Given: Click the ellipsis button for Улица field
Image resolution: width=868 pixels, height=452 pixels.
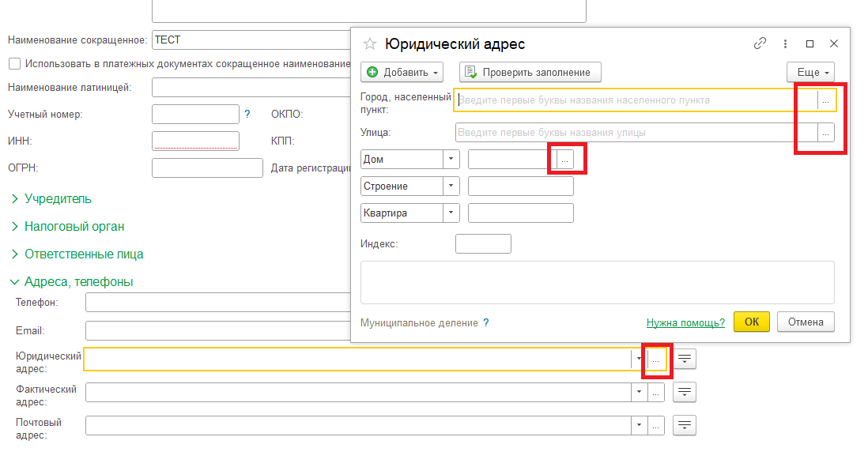Looking at the screenshot, I should tap(825, 133).
